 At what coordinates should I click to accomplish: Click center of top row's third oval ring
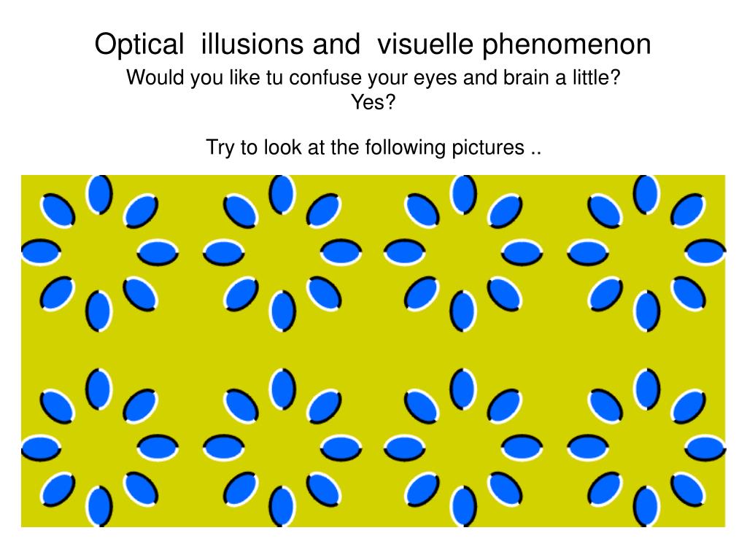click(464, 253)
